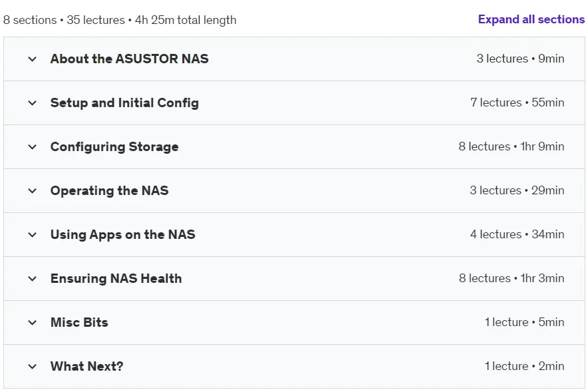588x392 pixels.
Task: Expand chevron for Using Apps on the NAS
Action: pyautogui.click(x=32, y=234)
